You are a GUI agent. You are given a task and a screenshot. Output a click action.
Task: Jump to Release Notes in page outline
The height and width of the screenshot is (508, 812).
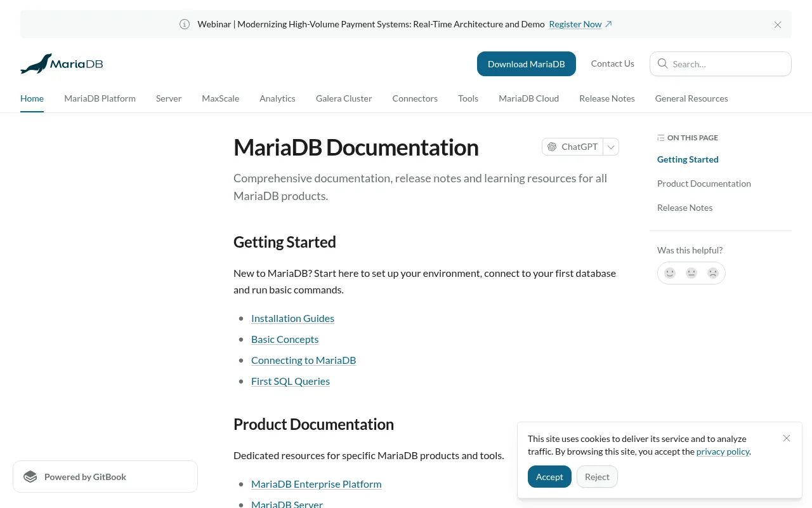[x=685, y=208]
